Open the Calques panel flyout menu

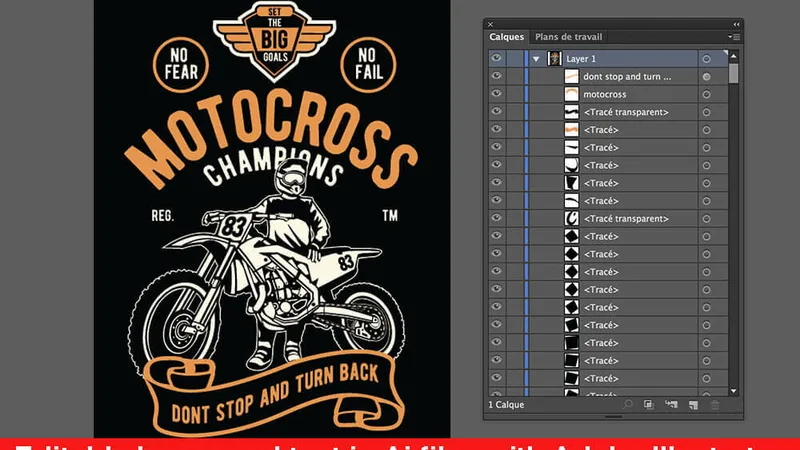734,37
